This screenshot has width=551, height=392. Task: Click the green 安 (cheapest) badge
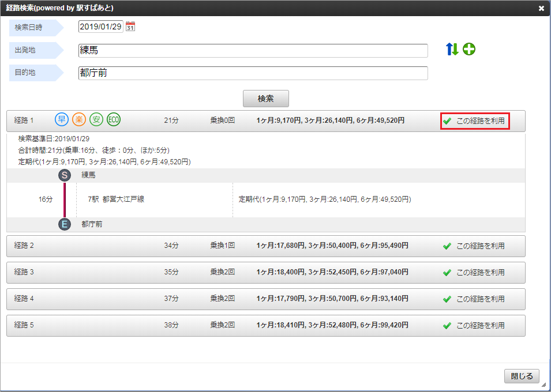tap(96, 120)
